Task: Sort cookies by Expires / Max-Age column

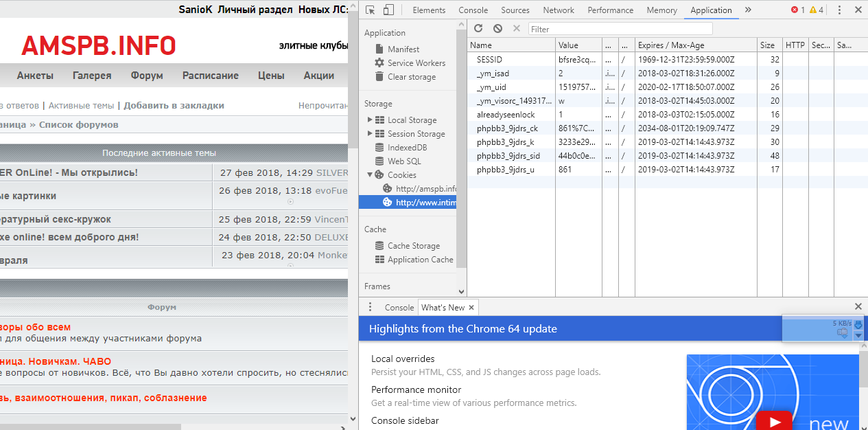Action: (695, 45)
